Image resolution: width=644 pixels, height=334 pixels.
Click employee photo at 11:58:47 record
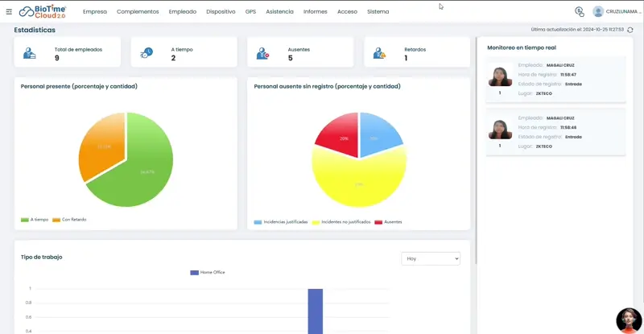click(500, 76)
